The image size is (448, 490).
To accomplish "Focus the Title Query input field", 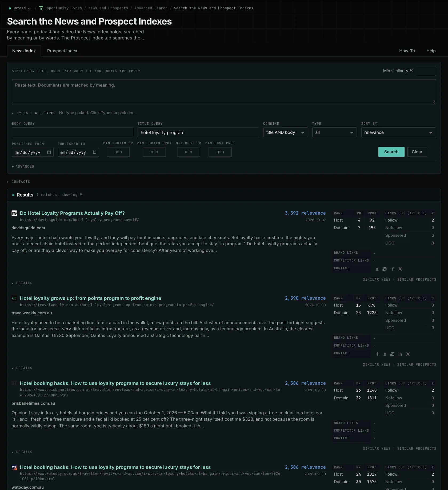I will pyautogui.click(x=198, y=132).
